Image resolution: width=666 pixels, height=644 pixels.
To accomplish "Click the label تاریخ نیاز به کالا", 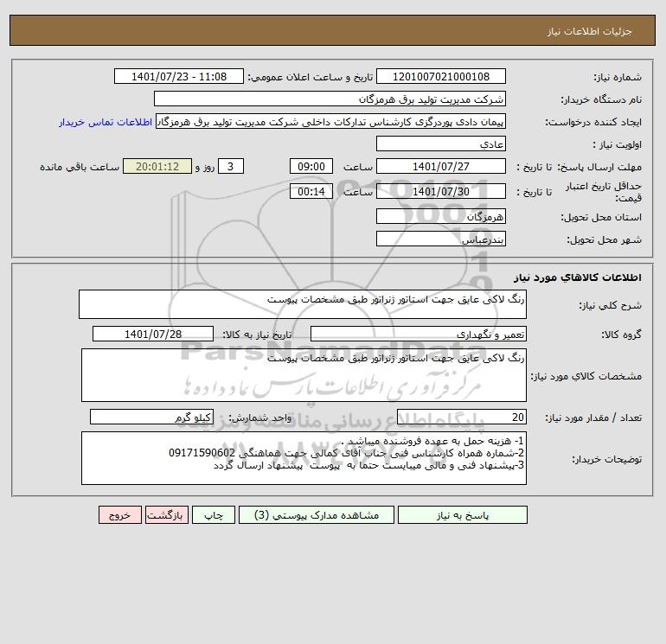I will click(x=257, y=335).
